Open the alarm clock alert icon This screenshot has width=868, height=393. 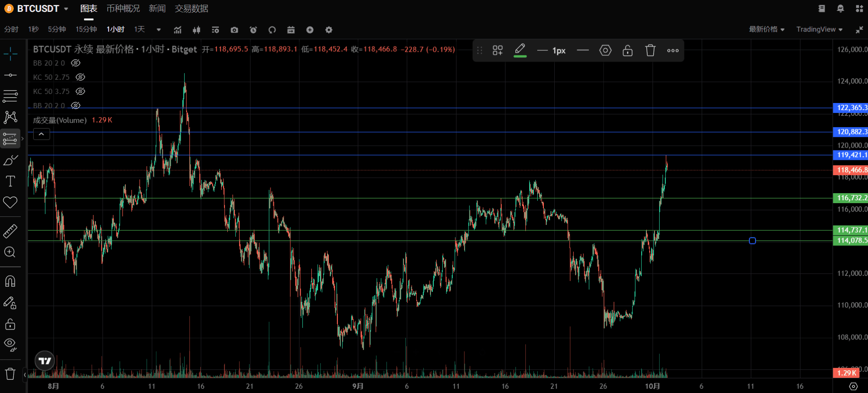tap(253, 30)
